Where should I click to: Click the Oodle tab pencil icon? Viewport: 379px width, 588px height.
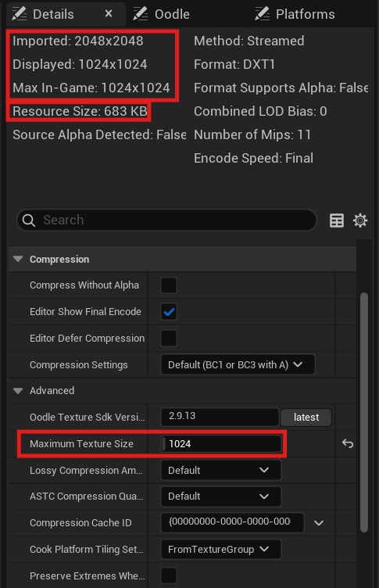tap(141, 14)
